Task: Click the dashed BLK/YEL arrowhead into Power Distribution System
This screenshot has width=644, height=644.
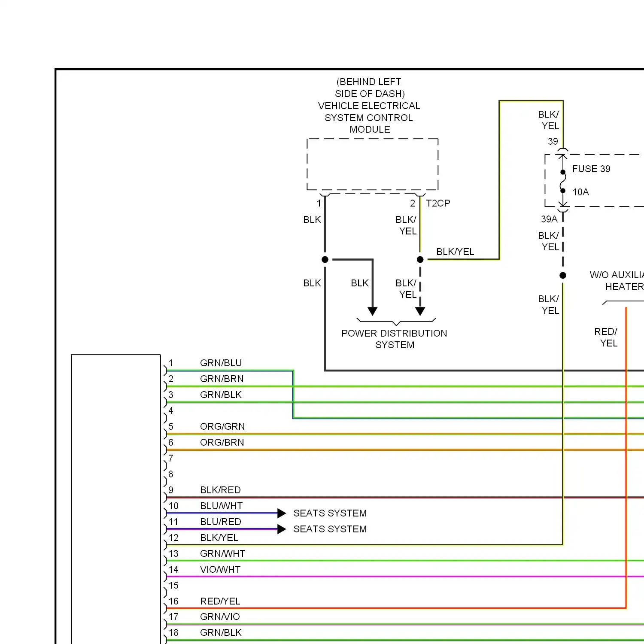Action: pos(420,311)
